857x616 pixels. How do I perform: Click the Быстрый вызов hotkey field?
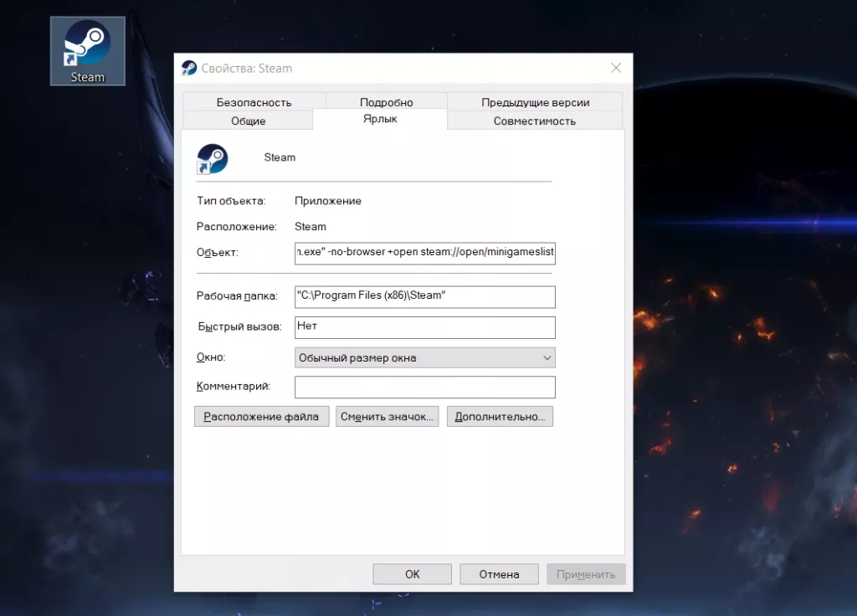(425, 326)
